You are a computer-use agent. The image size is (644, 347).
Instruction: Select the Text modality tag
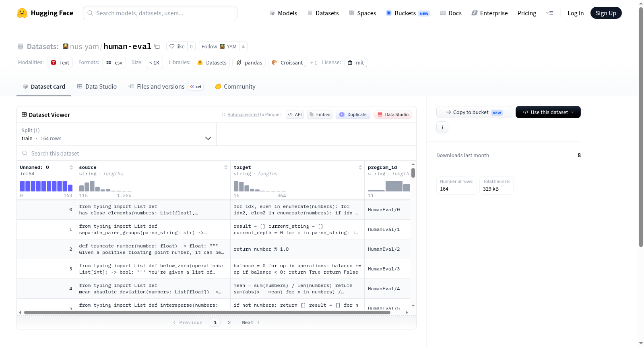tap(60, 62)
